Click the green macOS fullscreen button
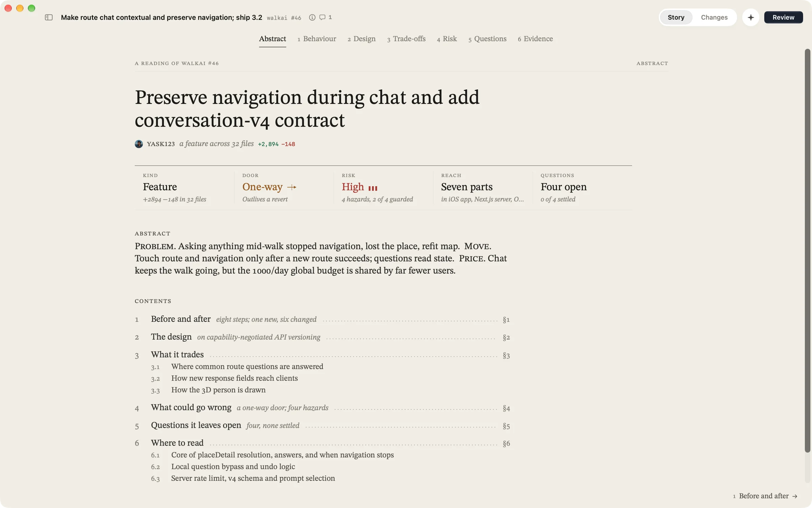Viewport: 812px width, 508px height. click(31, 8)
